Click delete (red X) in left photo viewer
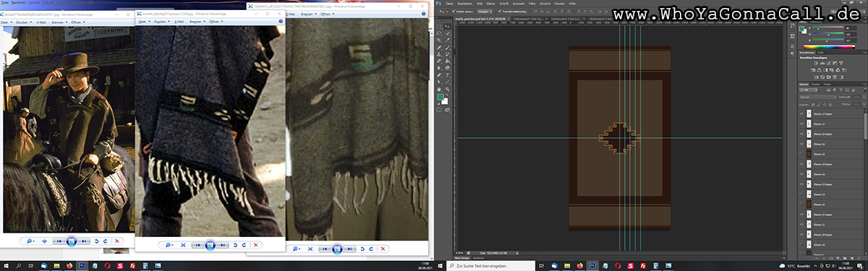Screen dimensions: 868x271 point(117,241)
